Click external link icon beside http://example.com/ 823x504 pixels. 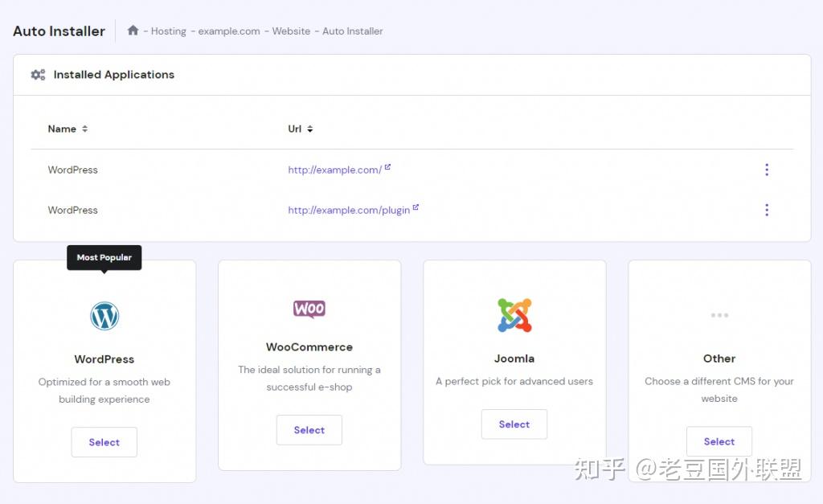coord(387,167)
